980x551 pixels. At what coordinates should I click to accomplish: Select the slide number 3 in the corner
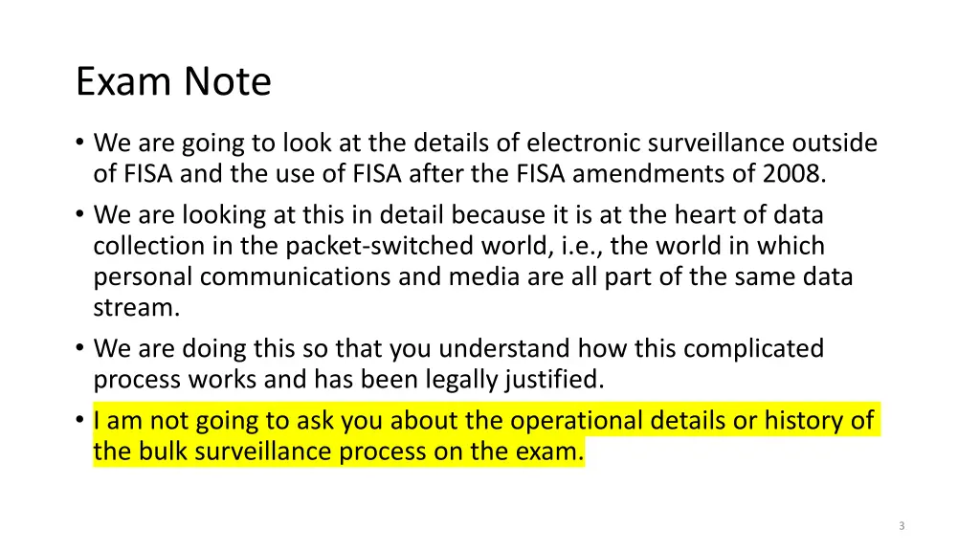click(x=902, y=526)
